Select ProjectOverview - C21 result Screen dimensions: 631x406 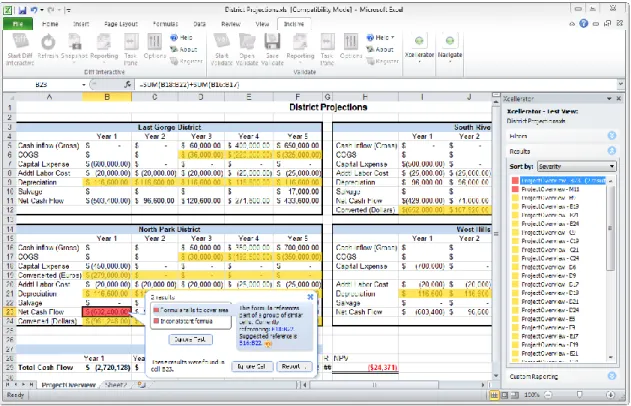(546, 249)
